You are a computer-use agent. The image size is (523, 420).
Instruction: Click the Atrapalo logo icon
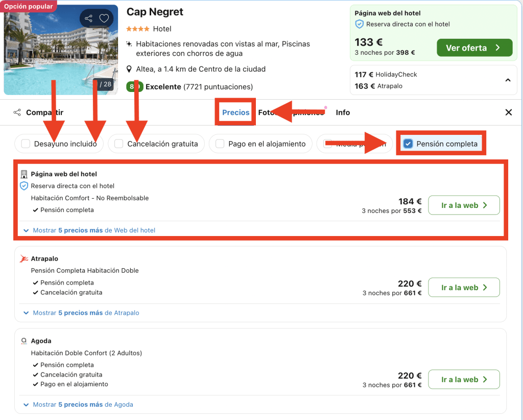click(x=24, y=259)
